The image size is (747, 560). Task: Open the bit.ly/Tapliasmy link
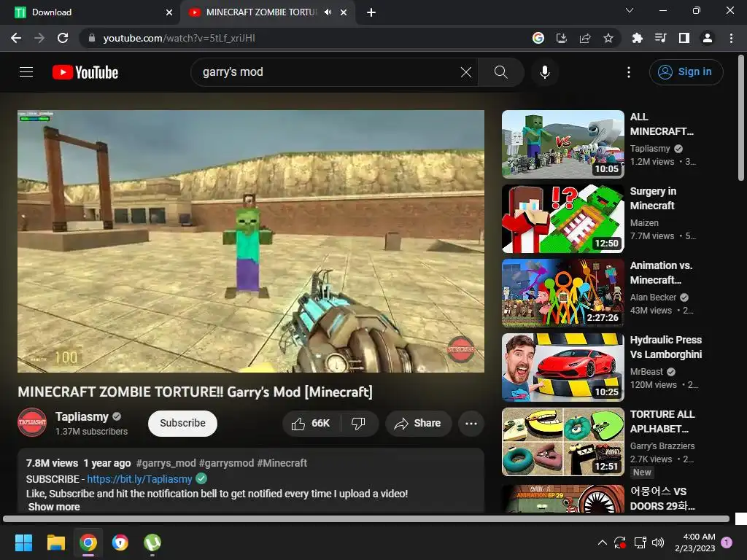tap(139, 479)
